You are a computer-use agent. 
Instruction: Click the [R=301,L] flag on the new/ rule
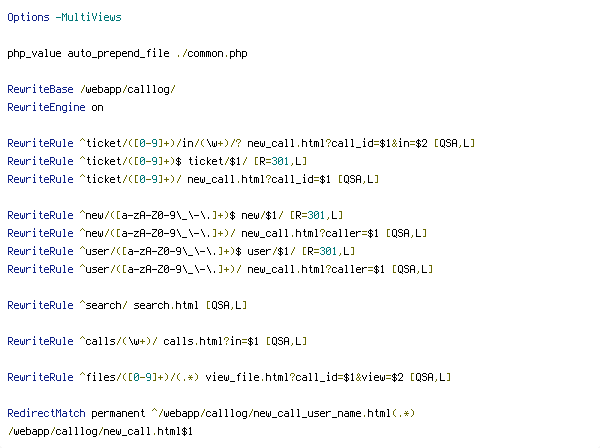pyautogui.click(x=316, y=215)
